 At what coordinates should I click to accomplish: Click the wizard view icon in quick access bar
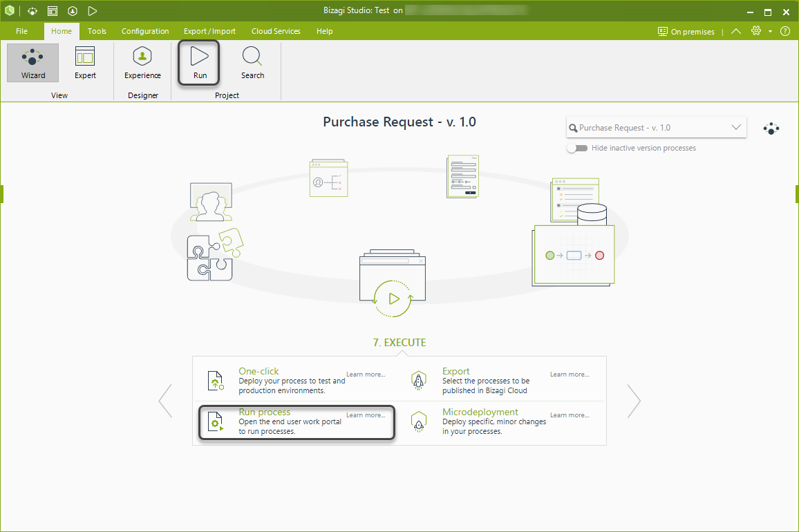32,10
